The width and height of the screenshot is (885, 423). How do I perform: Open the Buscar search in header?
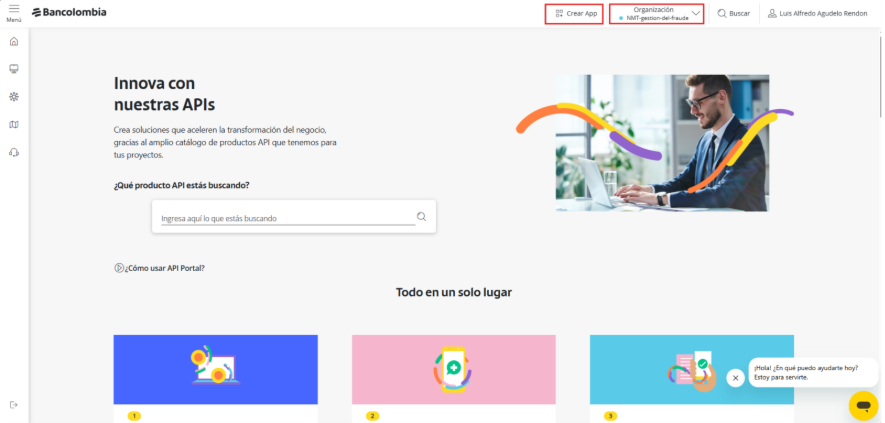(x=734, y=14)
